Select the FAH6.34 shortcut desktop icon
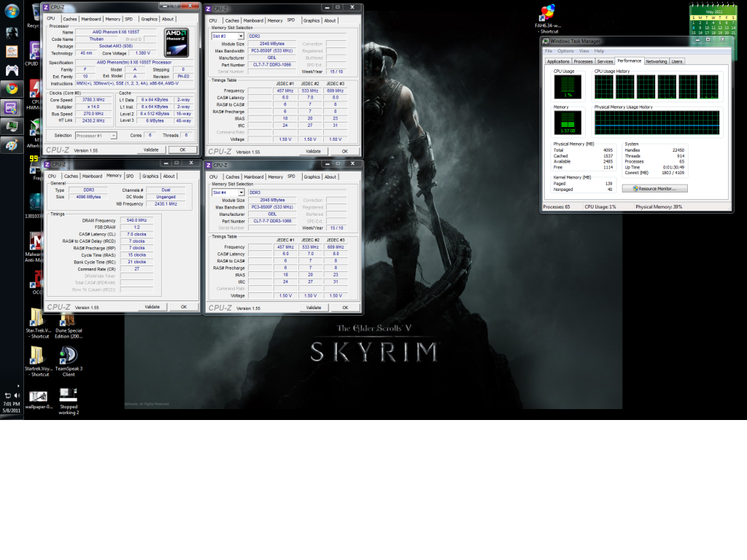Screen dimensions: 747x560 coord(548,19)
